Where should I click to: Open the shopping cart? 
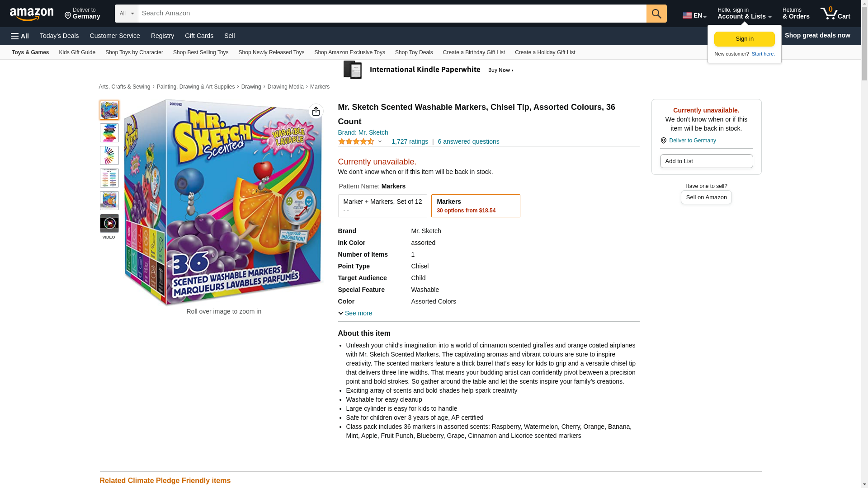(x=835, y=14)
